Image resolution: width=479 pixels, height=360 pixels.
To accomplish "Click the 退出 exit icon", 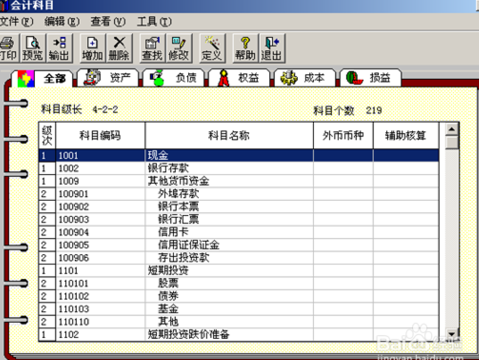I will [272, 48].
